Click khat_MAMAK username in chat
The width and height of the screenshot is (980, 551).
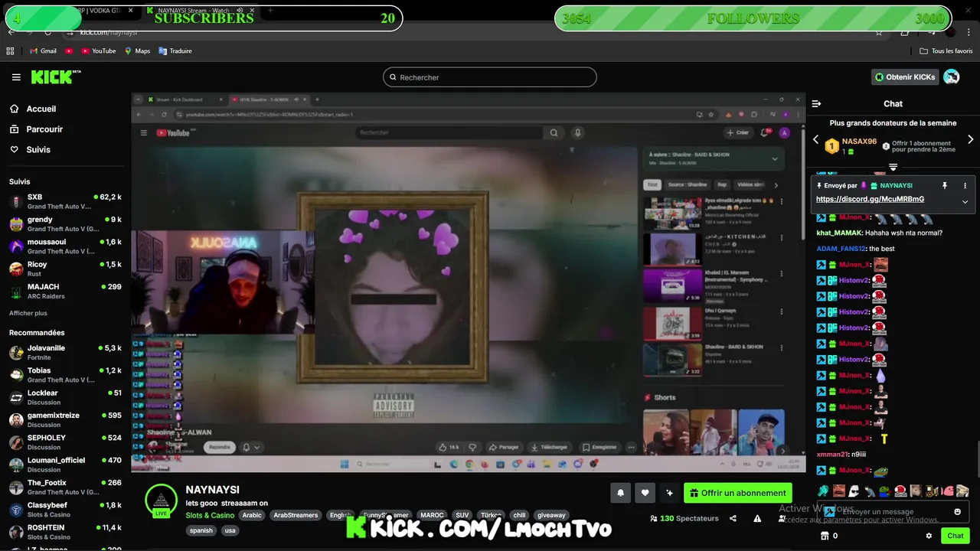click(x=839, y=233)
